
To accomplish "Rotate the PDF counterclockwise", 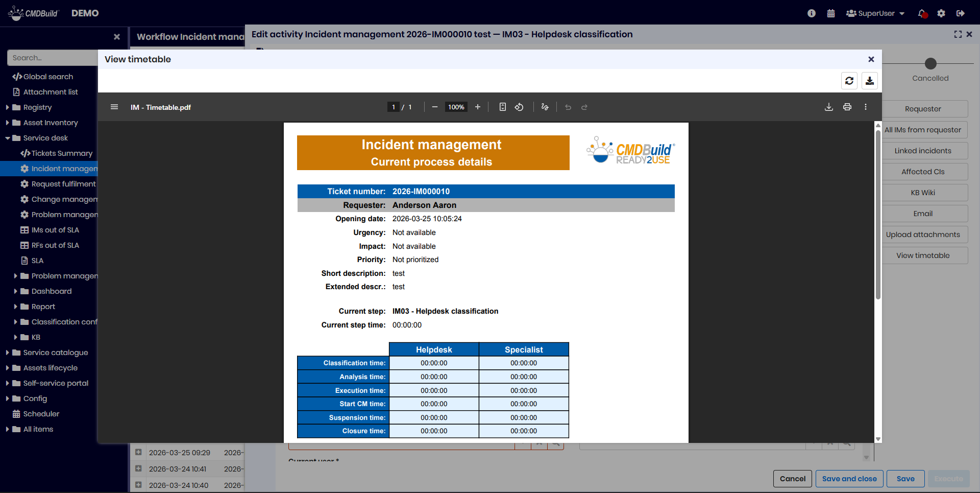I will [x=519, y=107].
